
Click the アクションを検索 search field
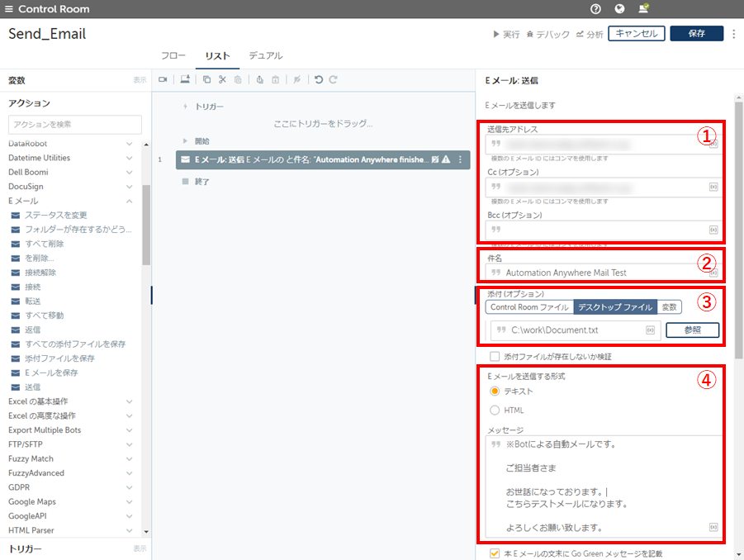click(75, 125)
